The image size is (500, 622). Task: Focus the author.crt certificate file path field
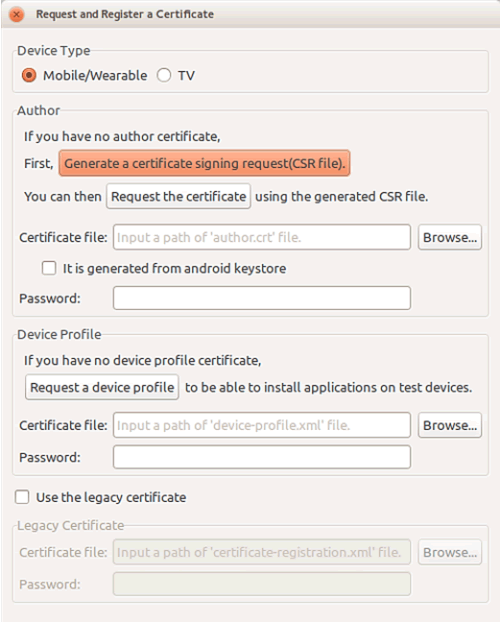[x=262, y=237]
